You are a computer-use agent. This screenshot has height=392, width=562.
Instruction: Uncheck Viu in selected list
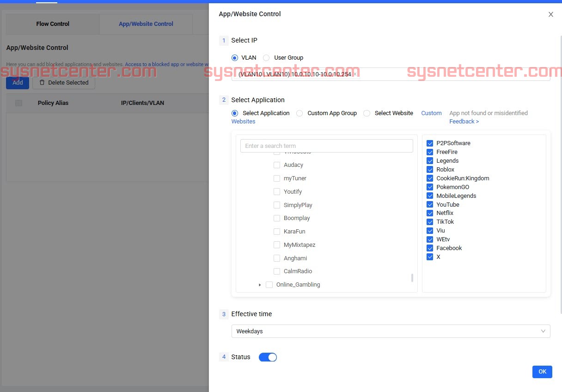click(x=430, y=231)
